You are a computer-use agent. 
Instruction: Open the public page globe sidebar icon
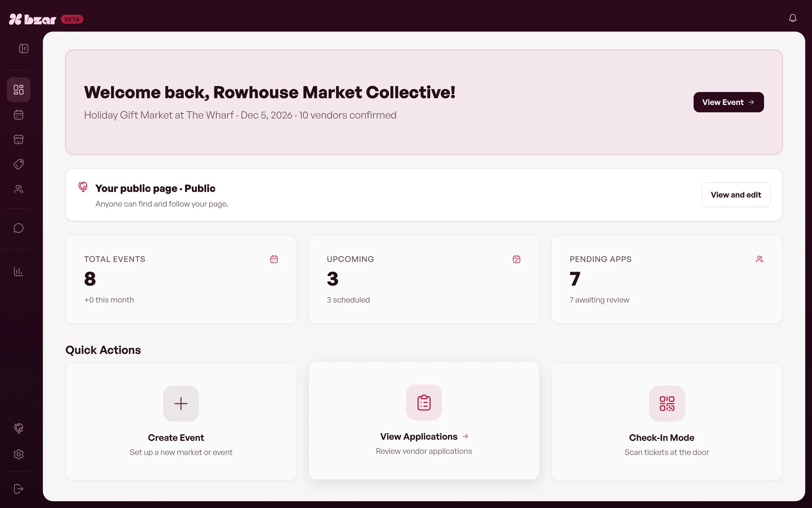coord(19,428)
